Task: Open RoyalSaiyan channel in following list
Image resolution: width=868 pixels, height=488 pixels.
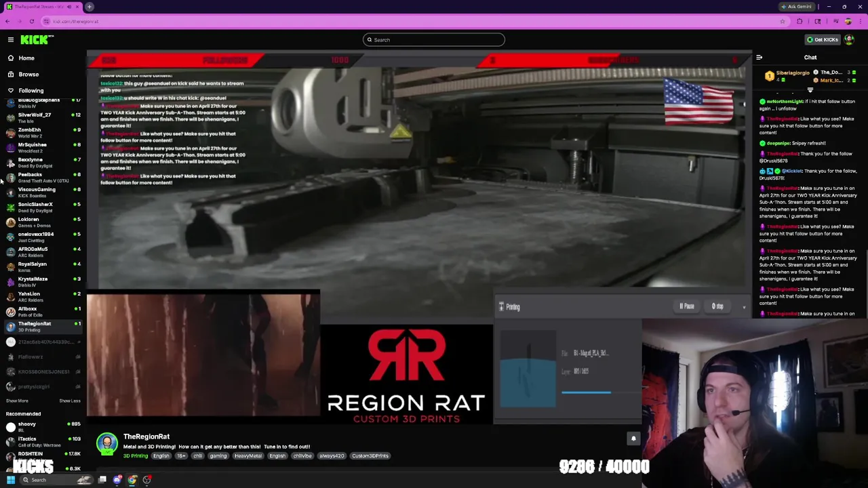Action: (42, 266)
